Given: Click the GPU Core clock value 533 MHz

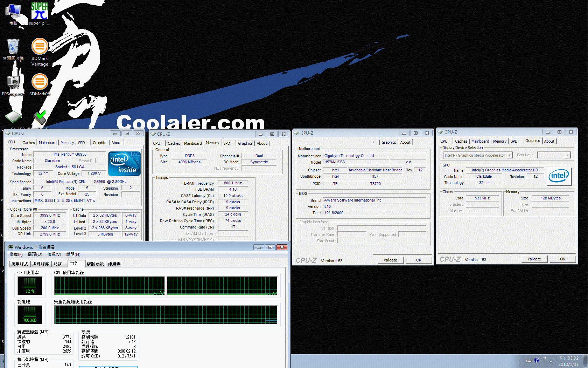Looking at the screenshot, I should pos(482,198).
